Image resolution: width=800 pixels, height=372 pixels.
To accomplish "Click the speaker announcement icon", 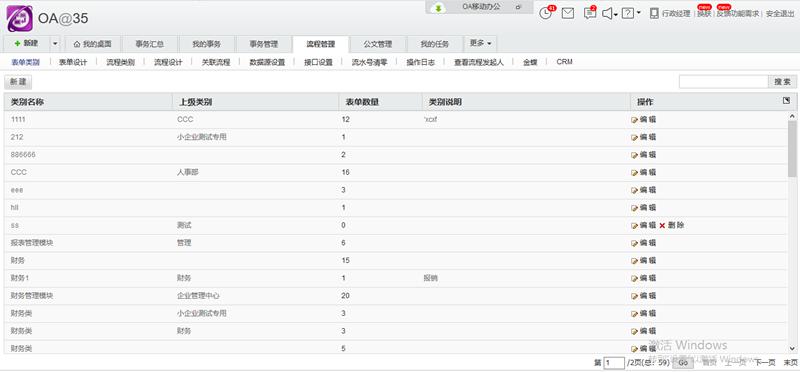I will tap(607, 14).
